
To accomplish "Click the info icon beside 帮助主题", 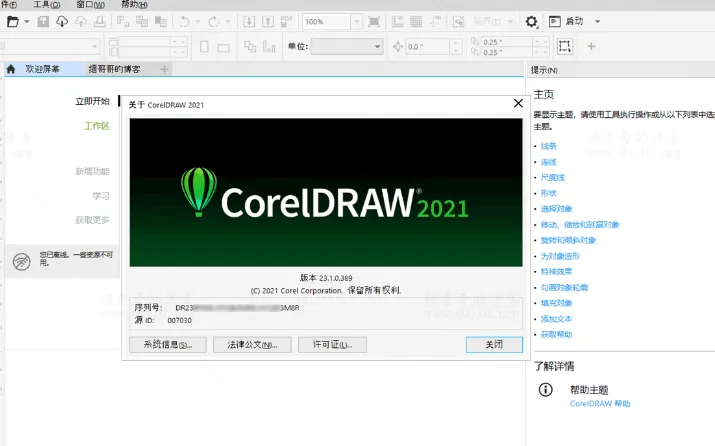I will 545,389.
